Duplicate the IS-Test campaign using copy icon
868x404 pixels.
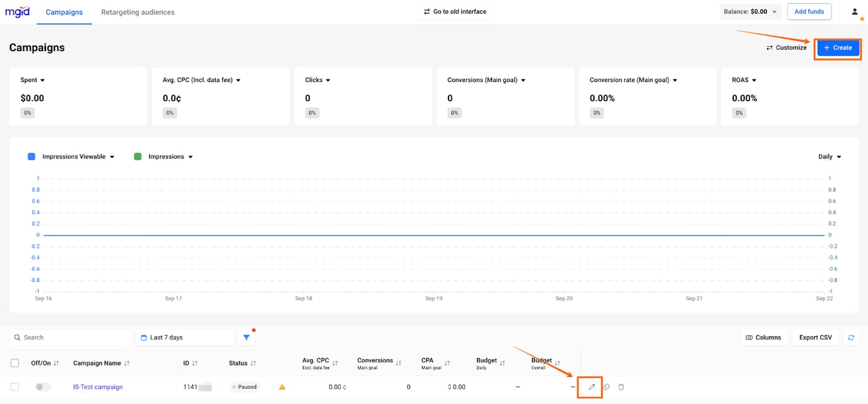[x=606, y=386]
